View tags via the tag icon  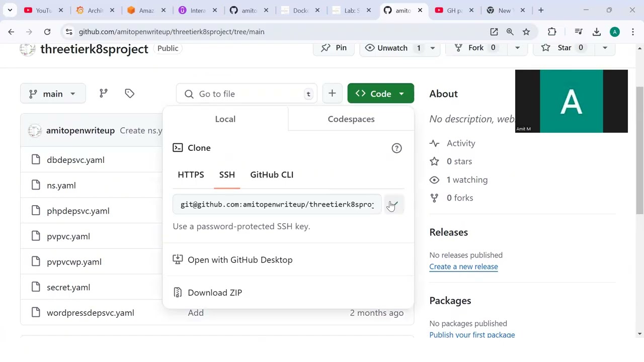[129, 94]
